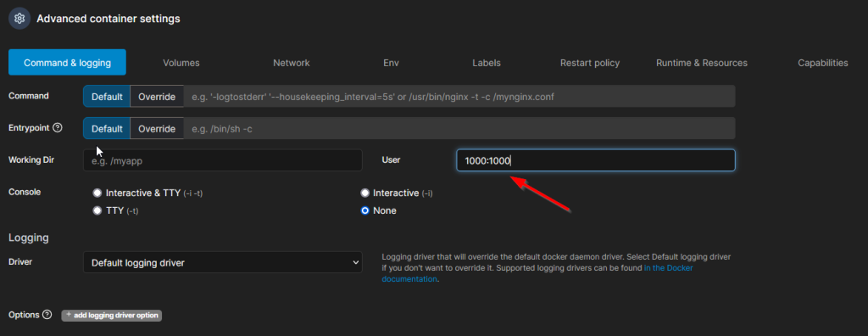Select the Interactive & TTY console option
Viewport: 868px width, 336px height.
point(97,193)
